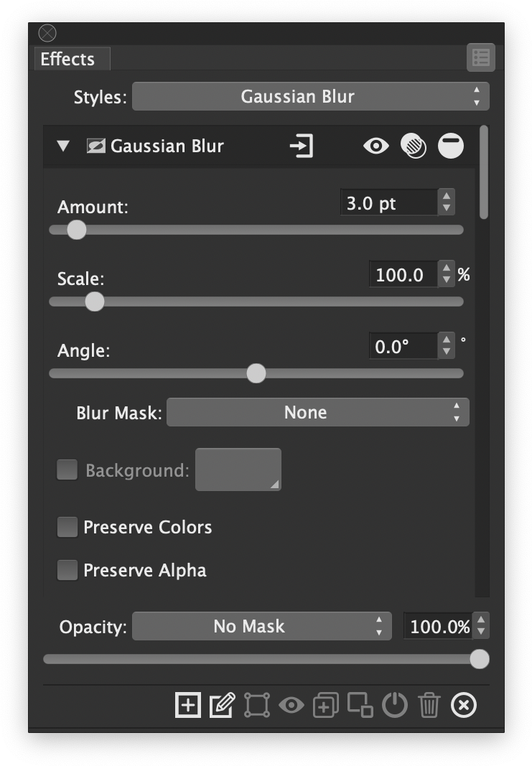Click the round minus icon in effect header
This screenshot has width=532, height=766.
(451, 146)
